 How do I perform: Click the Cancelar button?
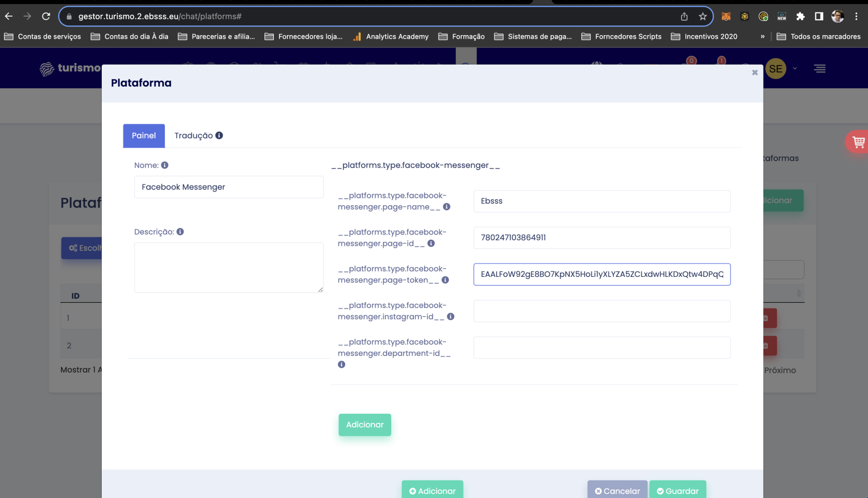pos(617,491)
